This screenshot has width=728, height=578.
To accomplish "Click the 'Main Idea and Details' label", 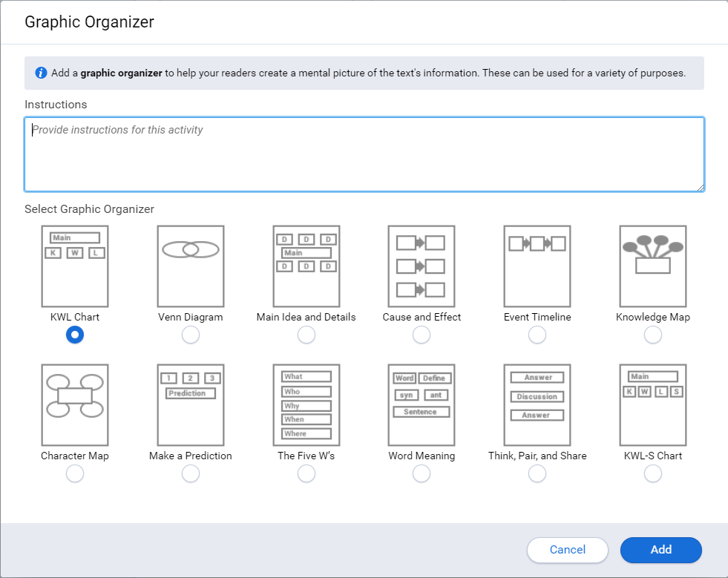I will click(x=306, y=317).
